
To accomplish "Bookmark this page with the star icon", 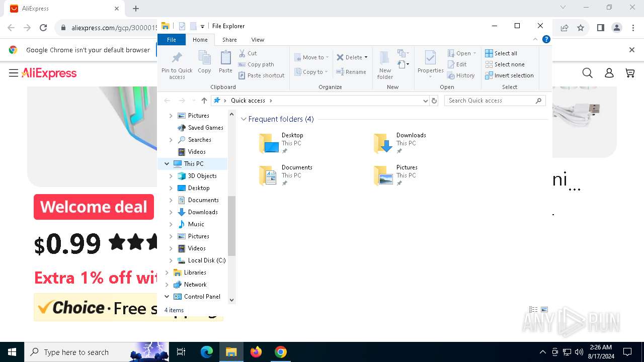I will [x=581, y=28].
